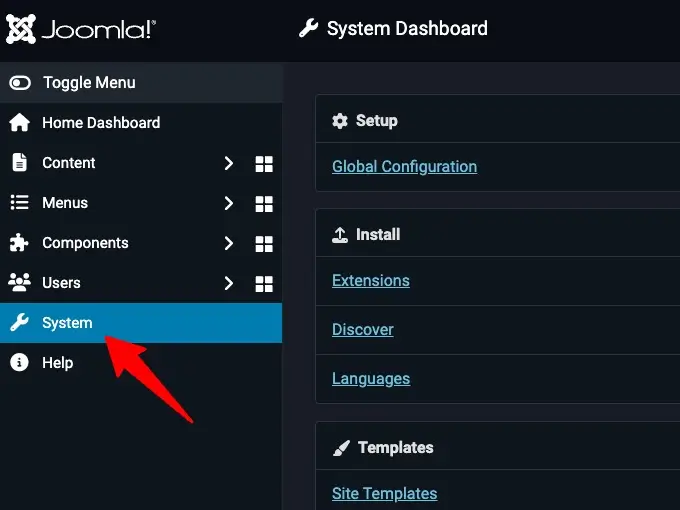Click the people icon beside Users
Image resolution: width=680 pixels, height=510 pixels.
point(20,282)
